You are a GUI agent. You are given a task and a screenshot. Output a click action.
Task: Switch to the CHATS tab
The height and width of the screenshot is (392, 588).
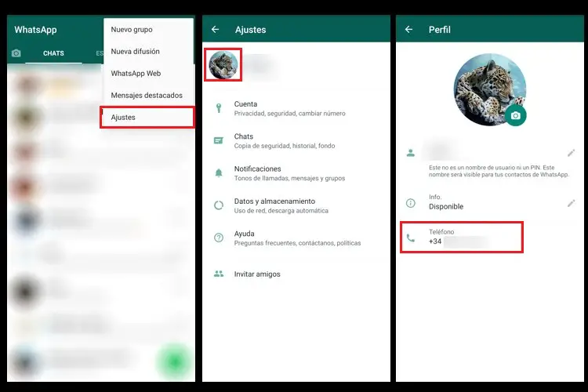pyautogui.click(x=53, y=53)
